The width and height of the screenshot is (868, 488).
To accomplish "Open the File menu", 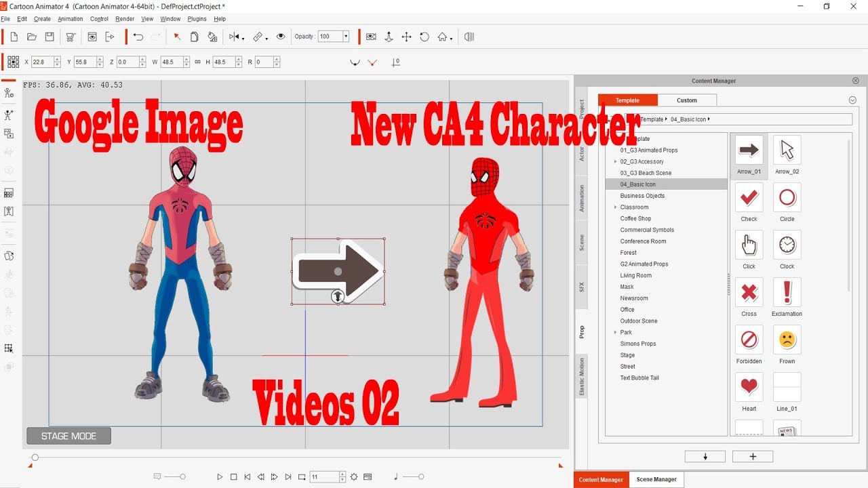I will tap(5, 19).
